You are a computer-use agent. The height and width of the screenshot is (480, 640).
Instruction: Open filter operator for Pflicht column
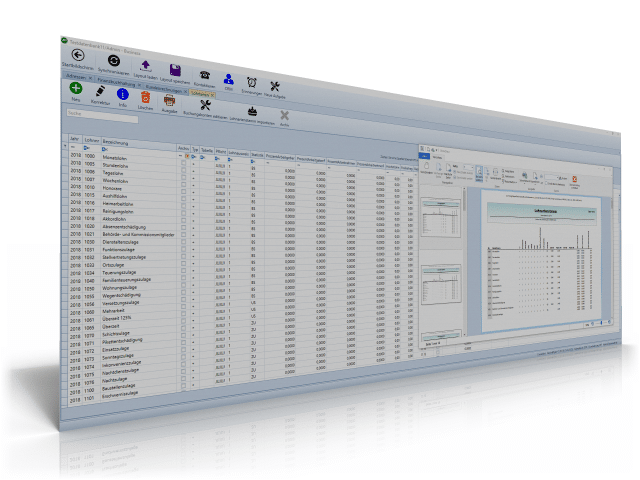pyautogui.click(x=218, y=158)
